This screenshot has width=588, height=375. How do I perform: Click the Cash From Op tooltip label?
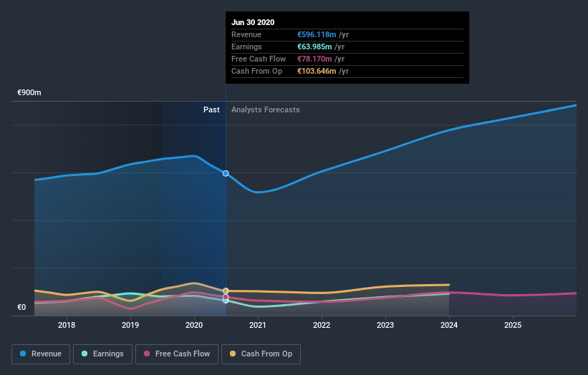coord(256,71)
